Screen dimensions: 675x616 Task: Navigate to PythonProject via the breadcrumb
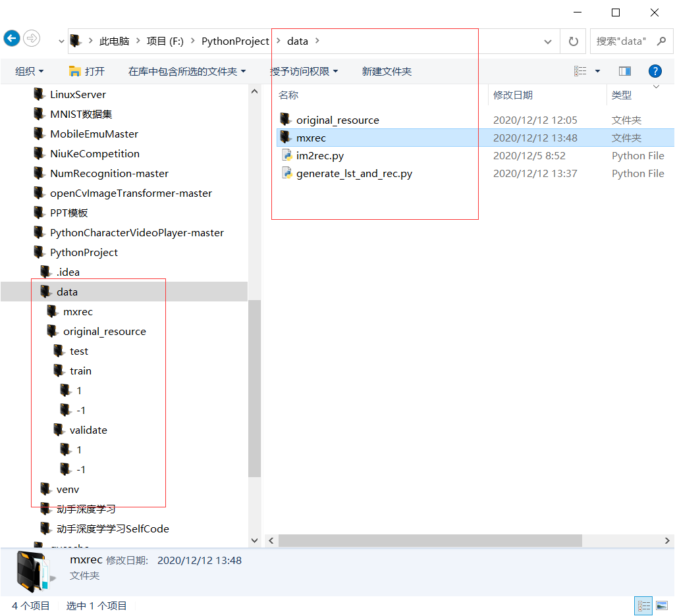coord(235,41)
